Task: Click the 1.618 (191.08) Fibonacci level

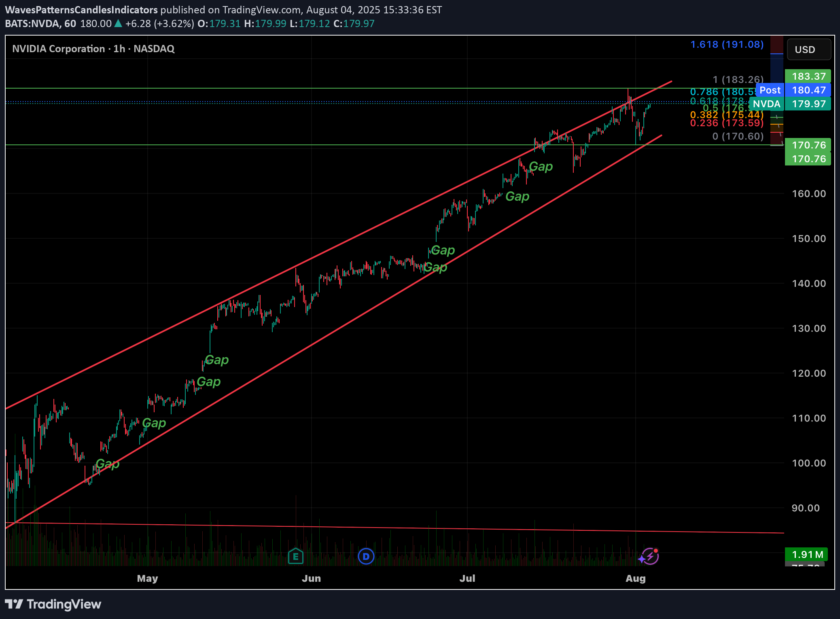Action: coord(727,45)
